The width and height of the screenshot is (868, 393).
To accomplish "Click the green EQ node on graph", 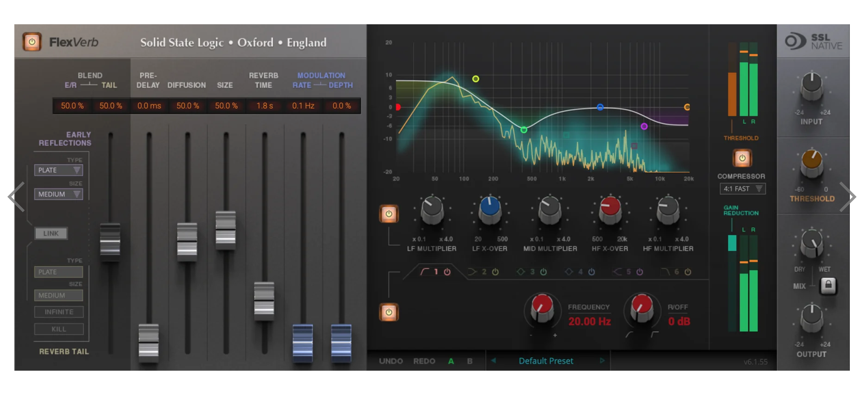I will (524, 130).
